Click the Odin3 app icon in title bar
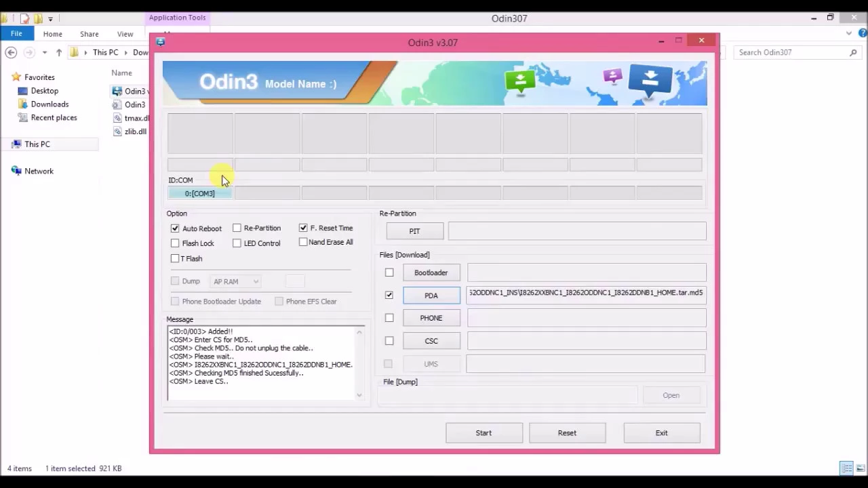The height and width of the screenshot is (488, 868). coord(160,42)
